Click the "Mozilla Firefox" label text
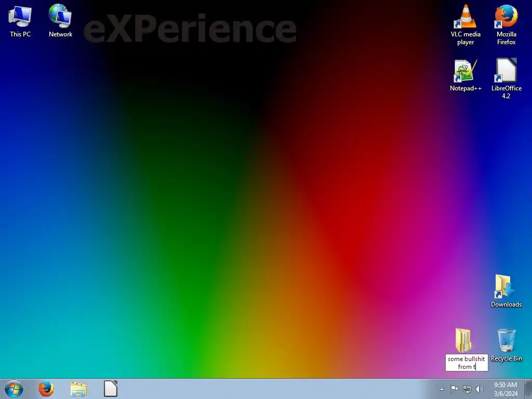This screenshot has width=532, height=399. [506, 38]
